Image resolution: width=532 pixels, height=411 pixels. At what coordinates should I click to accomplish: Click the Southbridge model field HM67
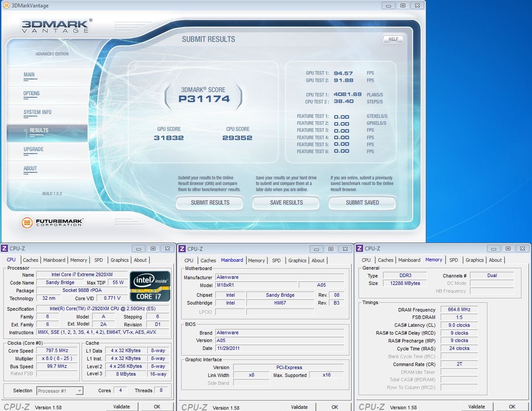(280, 303)
